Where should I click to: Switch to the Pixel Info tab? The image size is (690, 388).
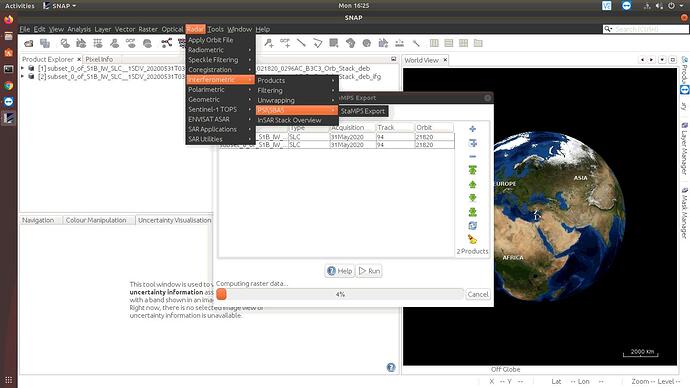click(99, 59)
